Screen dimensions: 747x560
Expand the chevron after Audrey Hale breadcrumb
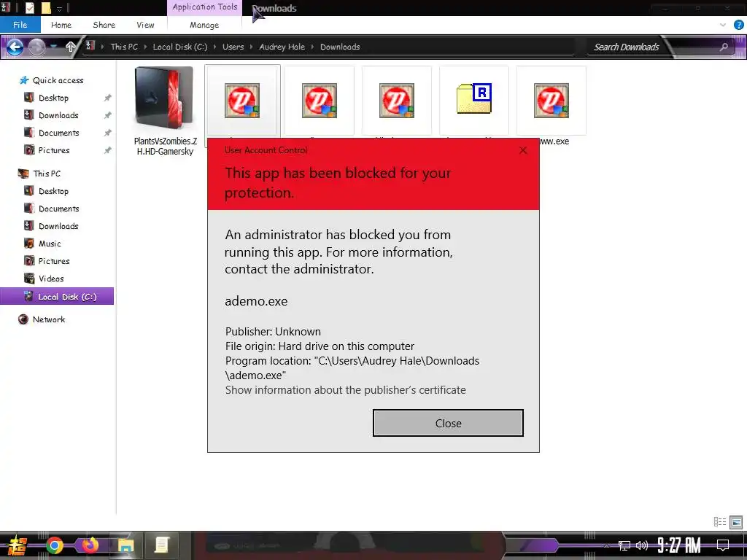[x=312, y=47]
